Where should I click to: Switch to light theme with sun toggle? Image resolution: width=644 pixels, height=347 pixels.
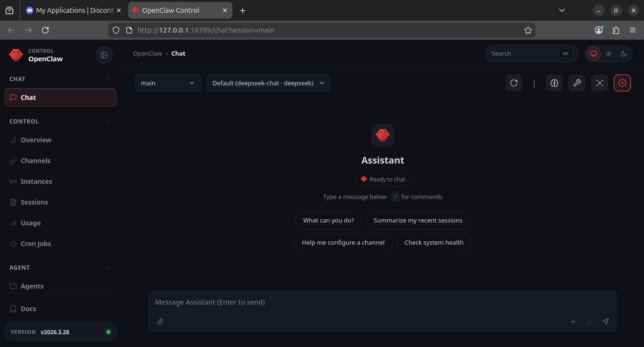[x=608, y=53]
